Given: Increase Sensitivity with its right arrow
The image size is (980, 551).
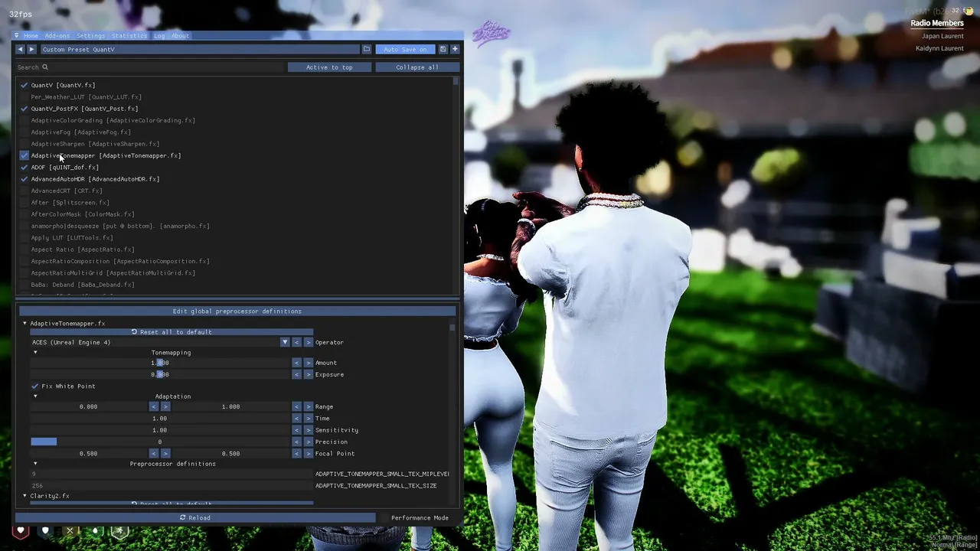Looking at the screenshot, I should point(308,430).
